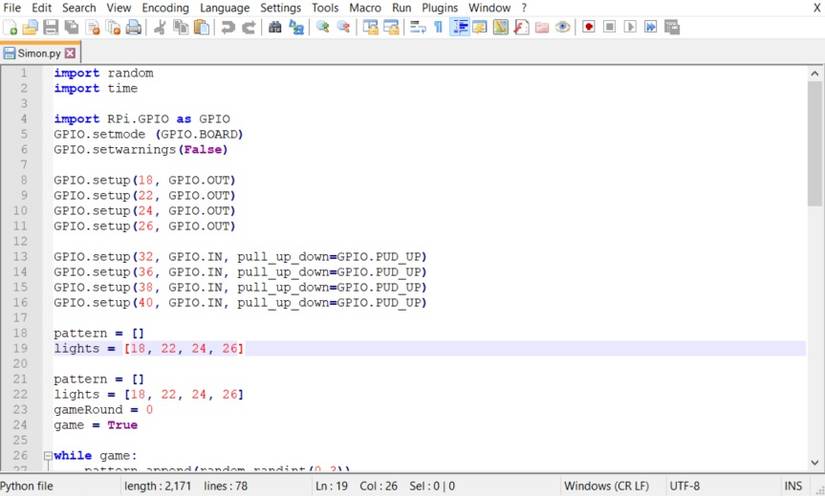Click the vertical scrollbar thumb
The image size is (825, 496).
click(814, 144)
